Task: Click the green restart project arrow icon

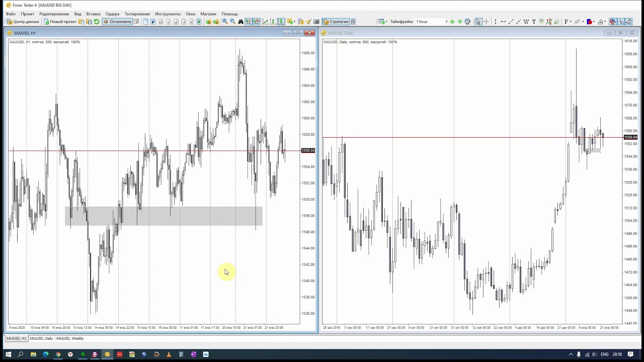Action: pyautogui.click(x=96, y=22)
